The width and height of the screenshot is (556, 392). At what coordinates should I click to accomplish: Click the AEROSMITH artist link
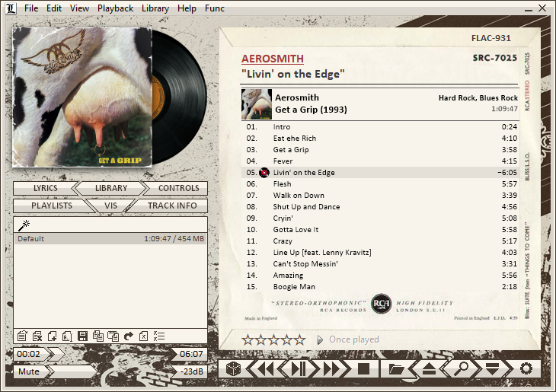[273, 59]
